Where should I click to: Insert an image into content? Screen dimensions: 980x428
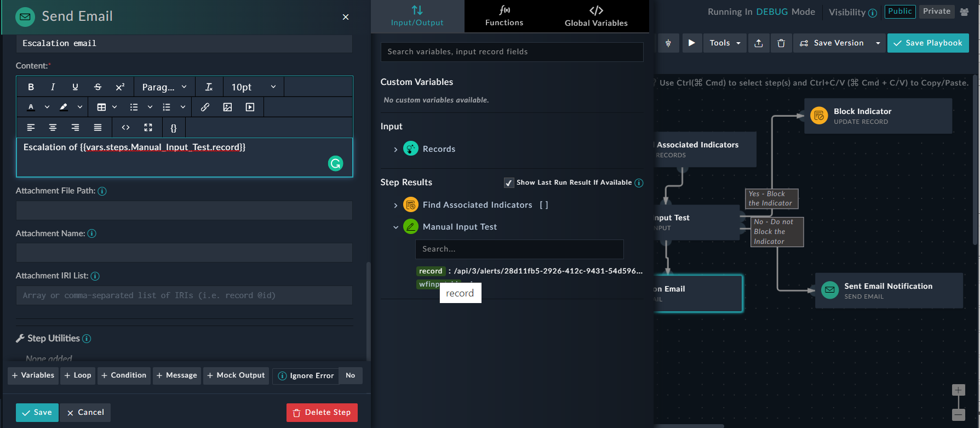pos(227,107)
